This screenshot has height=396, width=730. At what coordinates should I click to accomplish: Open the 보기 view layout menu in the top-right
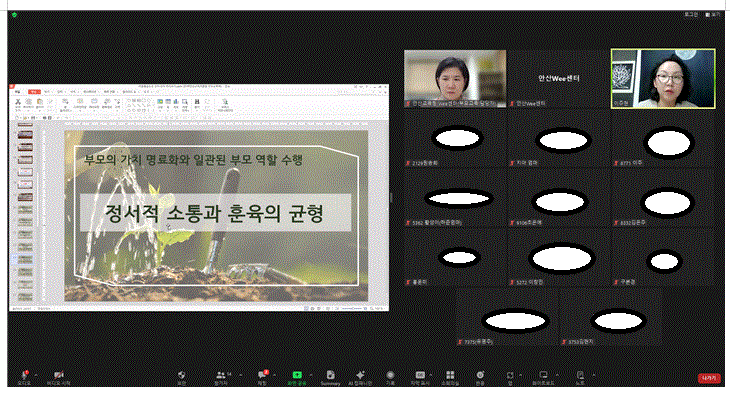[x=712, y=15]
